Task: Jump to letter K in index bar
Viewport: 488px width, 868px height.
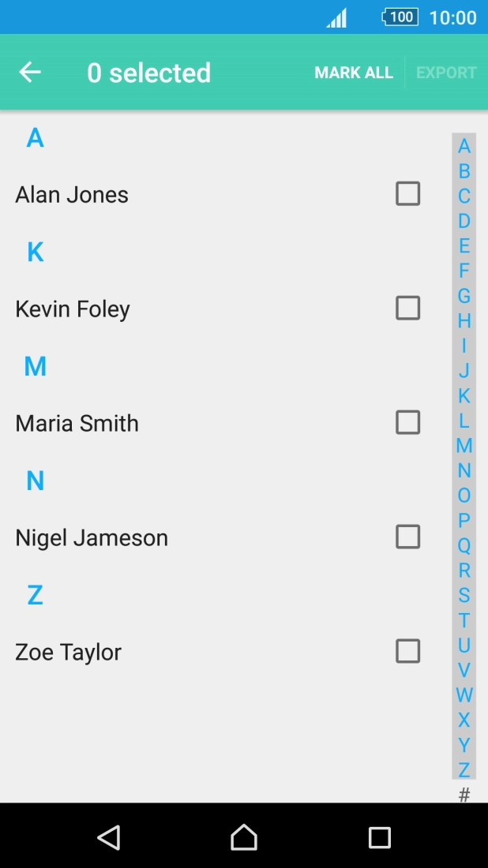Action: tap(464, 395)
